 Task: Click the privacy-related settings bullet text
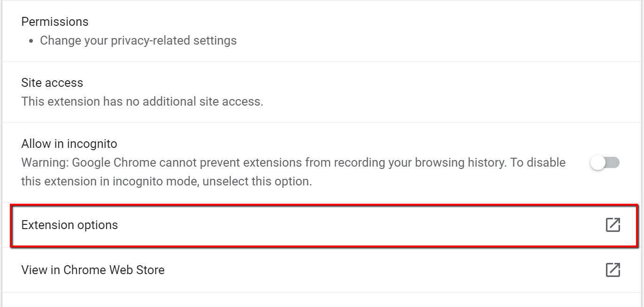(139, 40)
